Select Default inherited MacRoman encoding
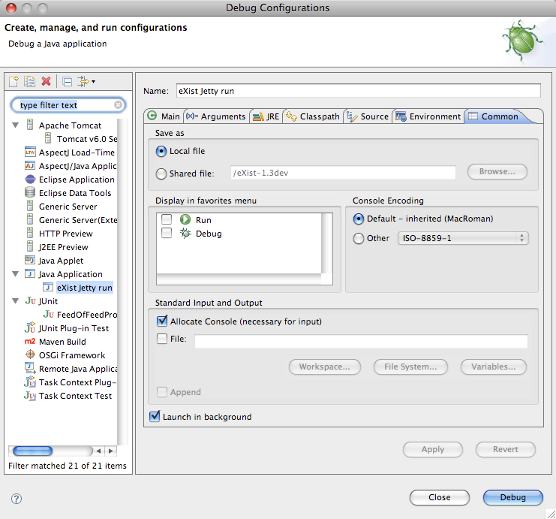556x519 pixels. pos(358,219)
